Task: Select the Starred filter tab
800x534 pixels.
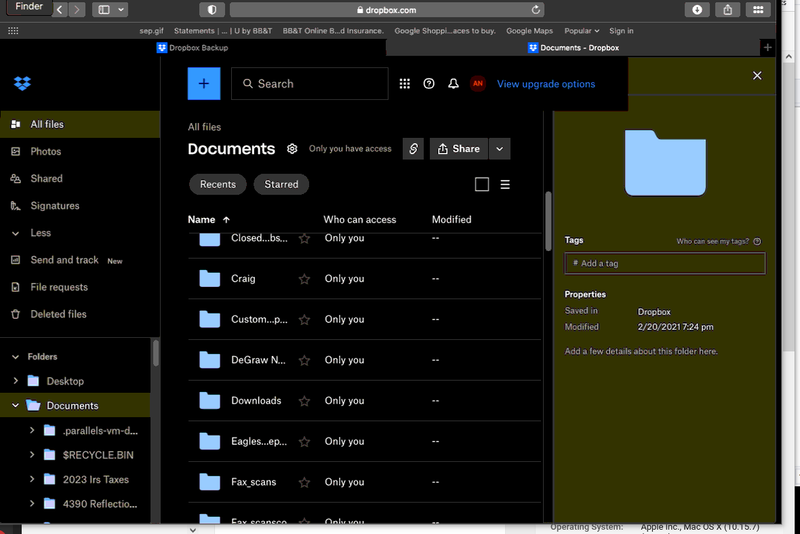Action: tap(281, 184)
